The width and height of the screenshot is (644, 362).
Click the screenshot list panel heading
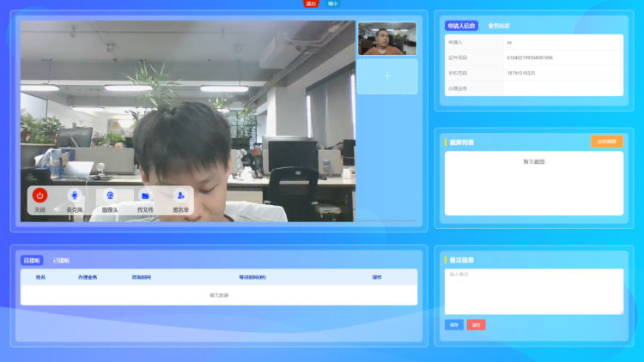pyautogui.click(x=462, y=142)
